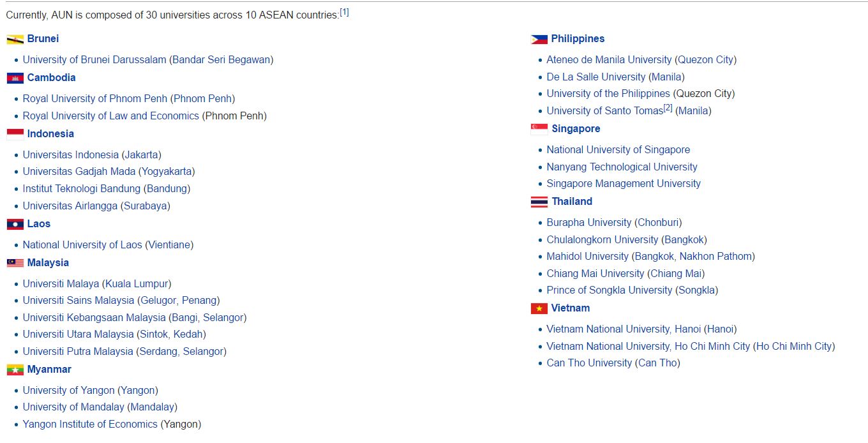Open Prince of Songkla University link
This screenshot has height=443, width=868.
click(x=610, y=290)
